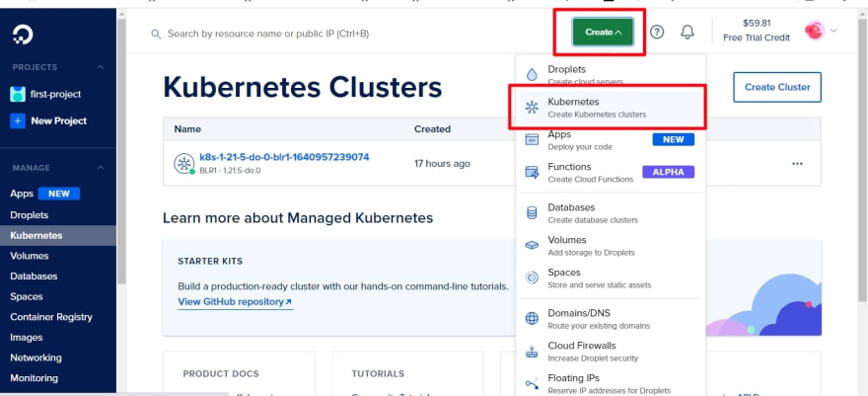
Task: Choose Apps in the Create menu
Action: 610,140
